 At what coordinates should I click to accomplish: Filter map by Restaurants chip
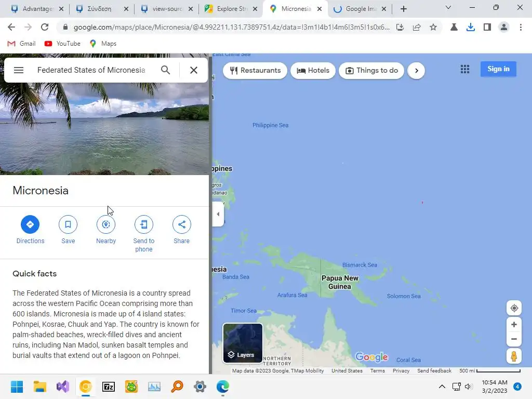click(x=255, y=71)
